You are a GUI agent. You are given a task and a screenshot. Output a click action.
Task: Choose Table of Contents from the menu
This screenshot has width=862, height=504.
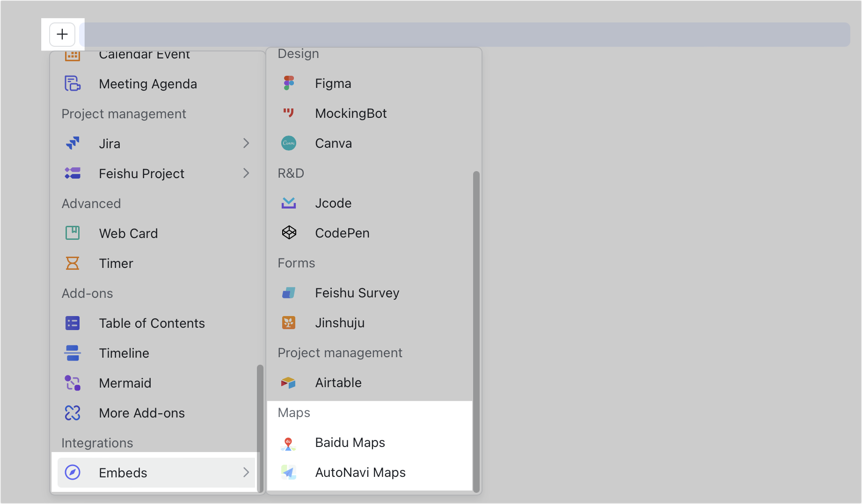tap(152, 323)
